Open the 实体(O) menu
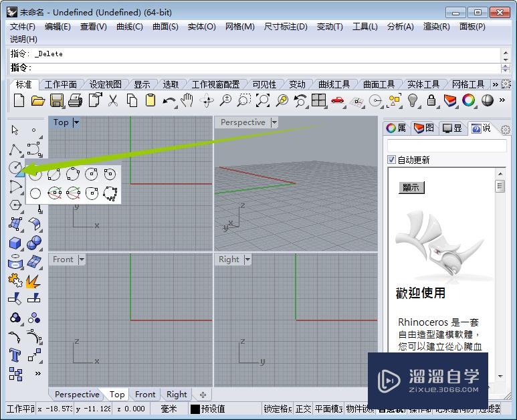Viewport: 517px width, 420px height. (x=201, y=26)
